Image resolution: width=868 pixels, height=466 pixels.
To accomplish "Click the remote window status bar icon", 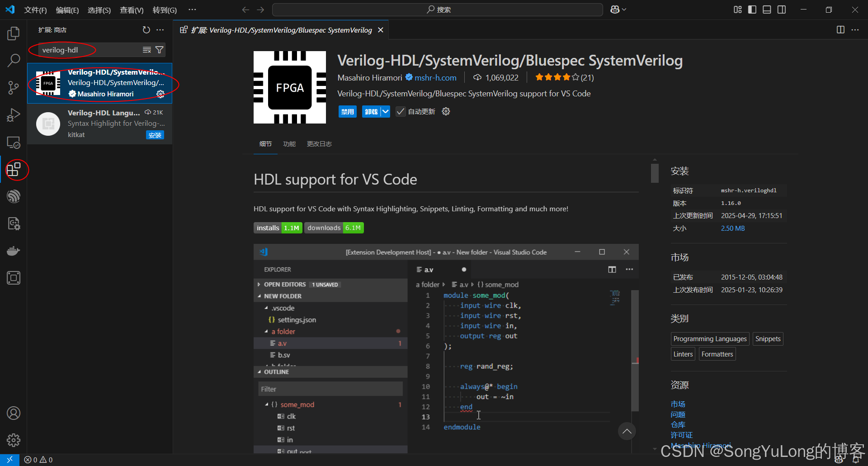I will coord(9,460).
